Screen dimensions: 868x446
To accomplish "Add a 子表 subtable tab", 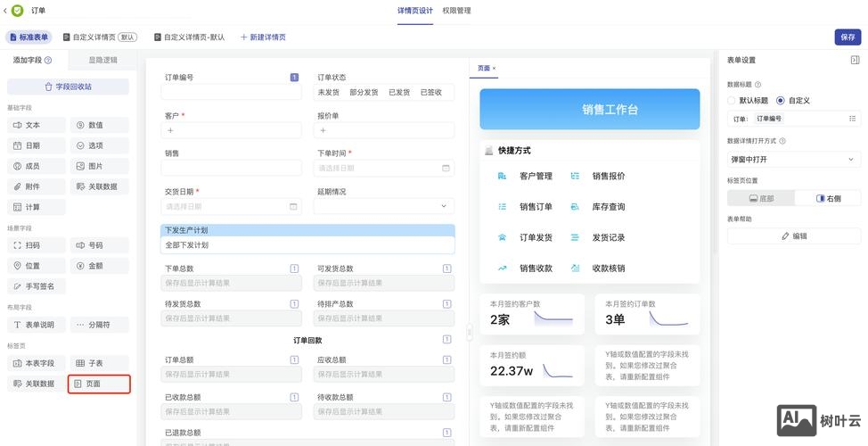I will 99,363.
